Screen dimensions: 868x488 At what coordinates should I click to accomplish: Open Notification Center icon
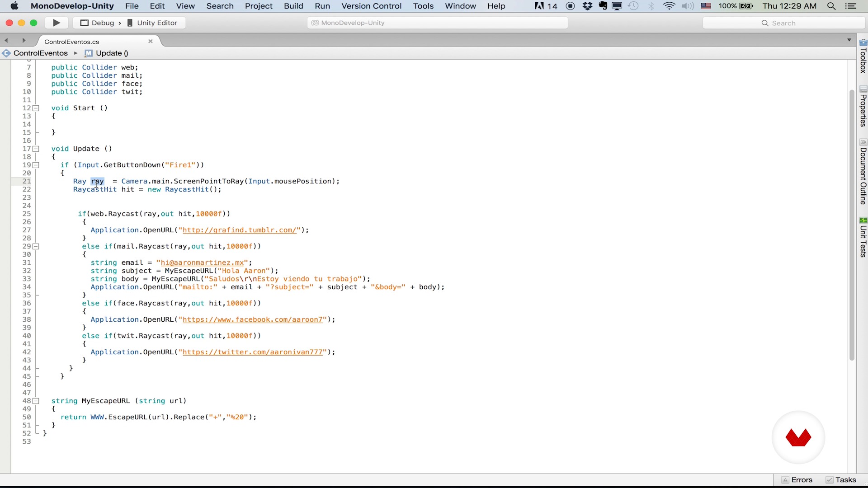[x=851, y=6]
